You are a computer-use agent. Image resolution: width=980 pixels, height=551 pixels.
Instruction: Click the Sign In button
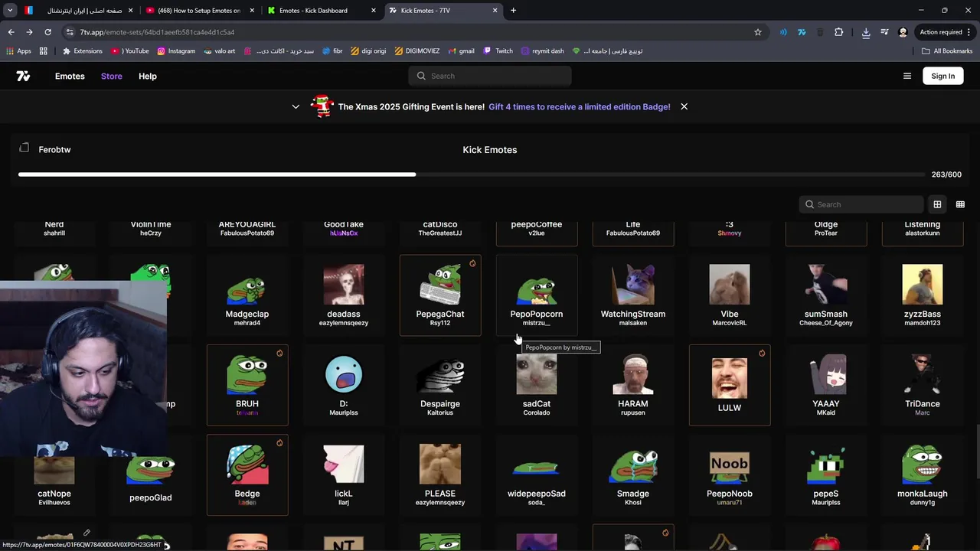tap(943, 76)
